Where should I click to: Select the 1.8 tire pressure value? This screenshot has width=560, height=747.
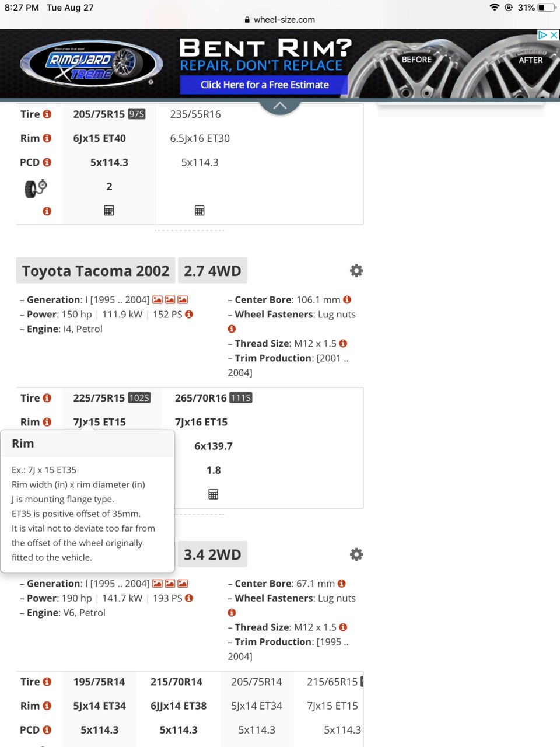[213, 470]
